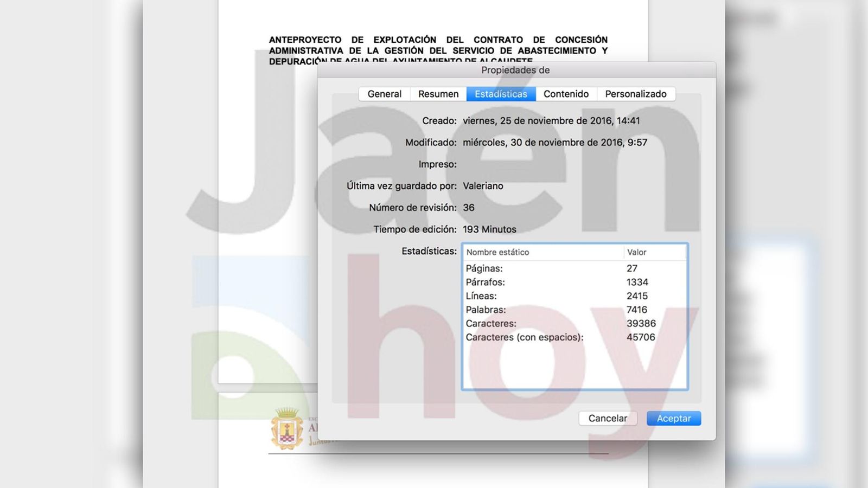
Task: Click the Propiedades de dialog title bar
Action: (x=514, y=70)
